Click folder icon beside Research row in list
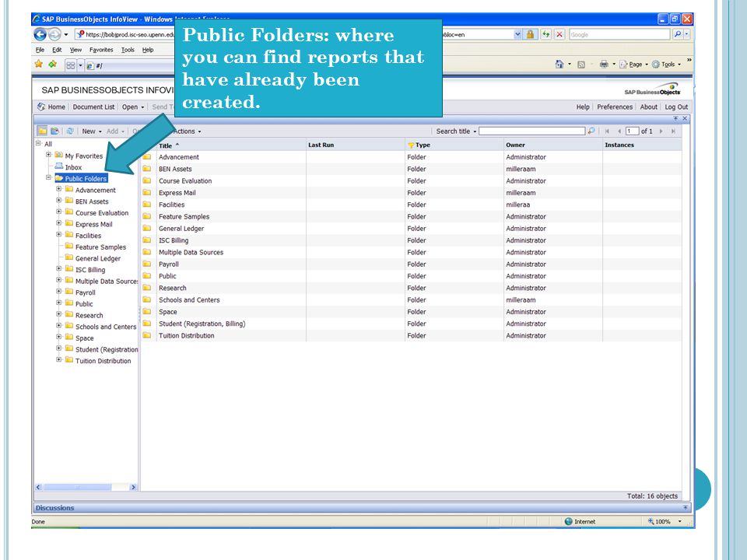Image resolution: width=747 pixels, height=560 pixels. point(147,288)
